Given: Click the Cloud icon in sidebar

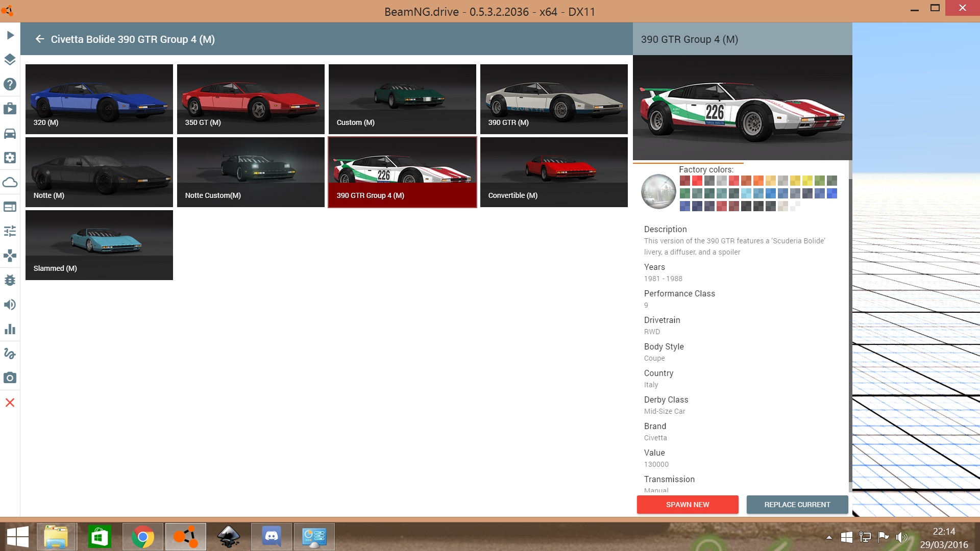Looking at the screenshot, I should click(10, 182).
